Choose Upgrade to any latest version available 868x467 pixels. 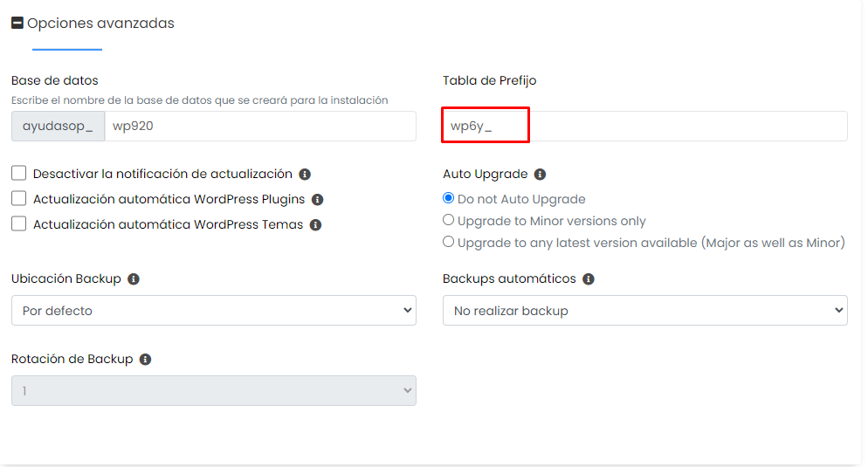448,242
